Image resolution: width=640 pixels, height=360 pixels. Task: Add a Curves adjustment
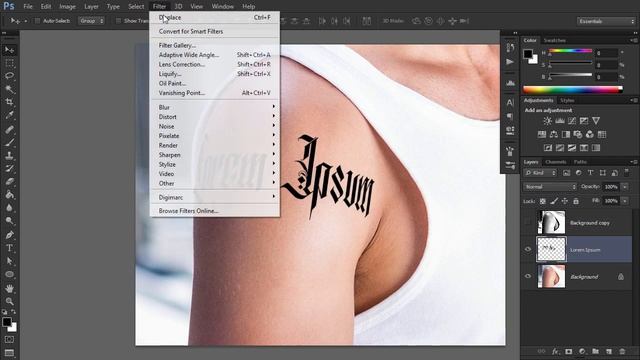572,121
